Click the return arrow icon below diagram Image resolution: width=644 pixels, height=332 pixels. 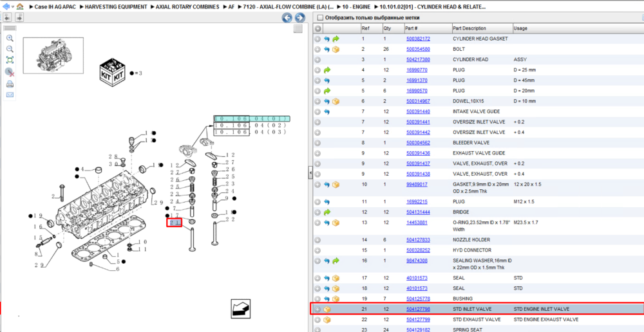[x=241, y=309]
